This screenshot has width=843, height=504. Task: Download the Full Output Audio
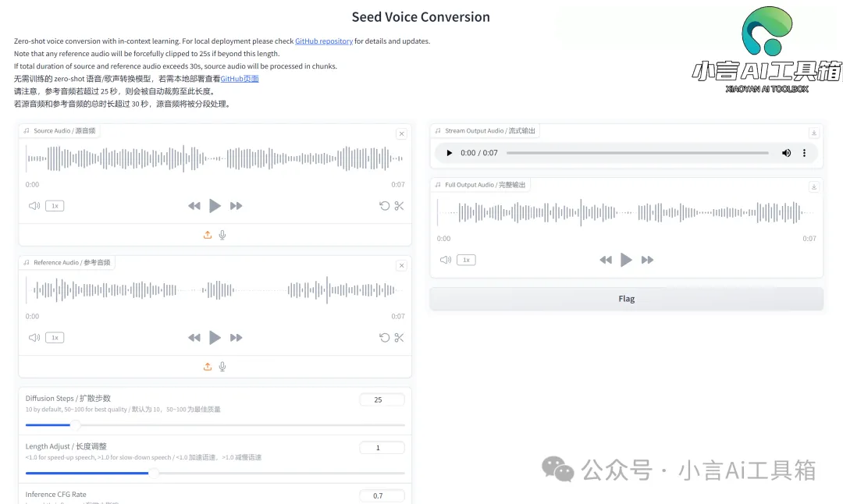(x=814, y=186)
